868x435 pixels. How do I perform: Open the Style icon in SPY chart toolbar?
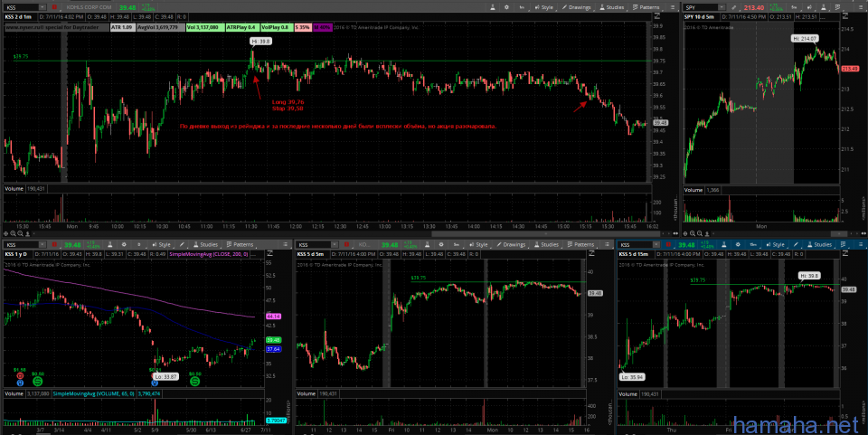808,7
